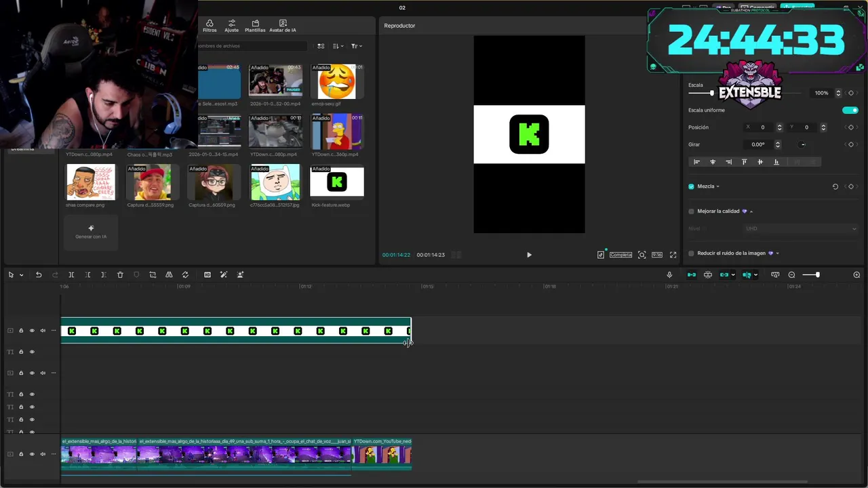Start voice recording with microphone icon
This screenshot has width=868, height=488.
pos(669,274)
